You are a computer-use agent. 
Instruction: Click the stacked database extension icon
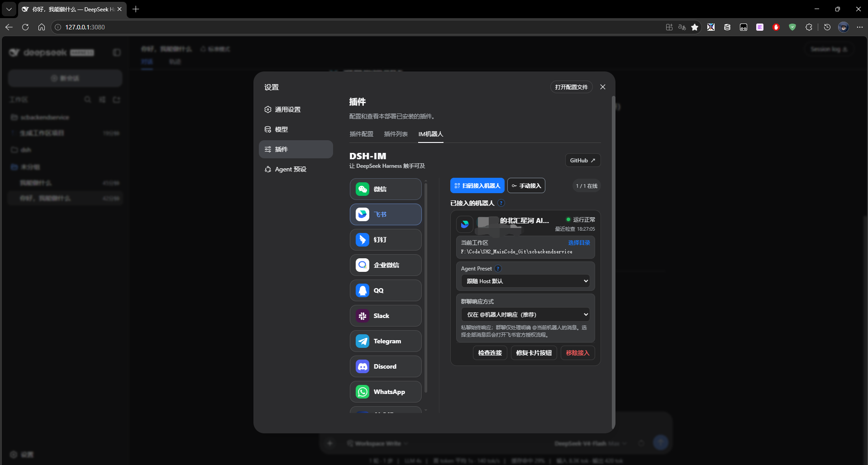tap(727, 27)
